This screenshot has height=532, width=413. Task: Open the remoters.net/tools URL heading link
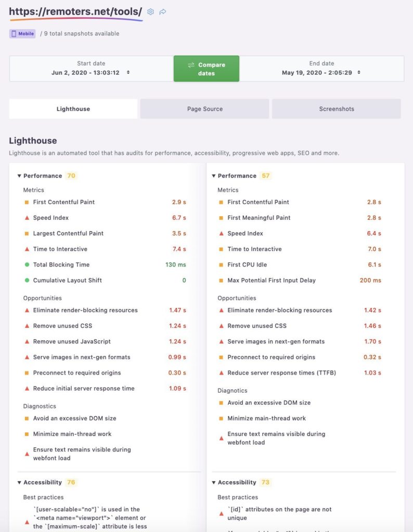[x=75, y=11]
